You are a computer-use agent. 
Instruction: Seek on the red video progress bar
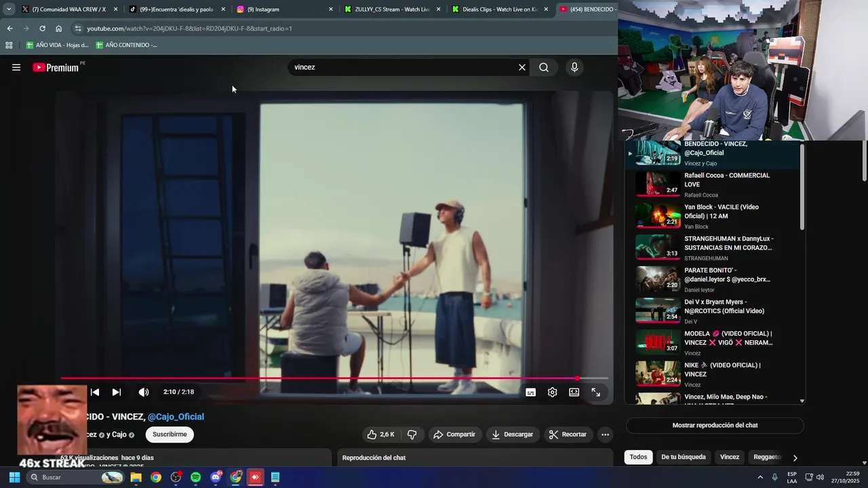tap(334, 378)
